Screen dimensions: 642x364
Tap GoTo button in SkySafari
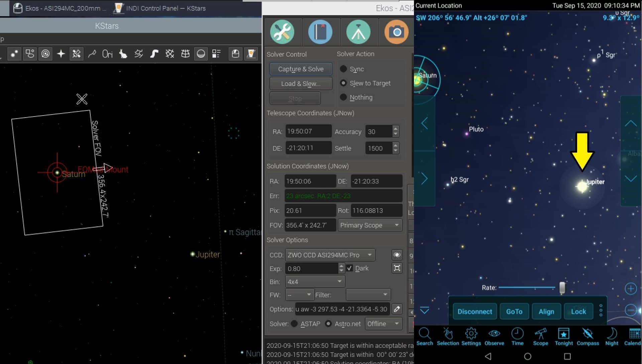pos(514,312)
